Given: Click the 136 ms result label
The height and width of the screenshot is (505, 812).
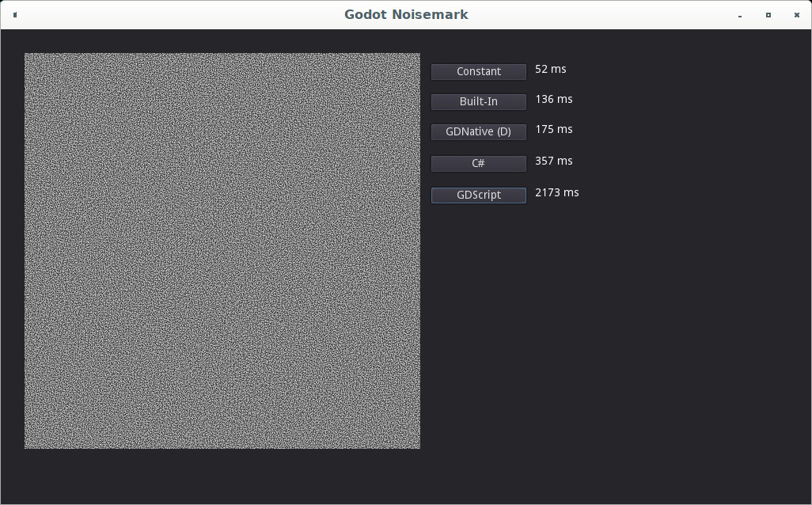Looking at the screenshot, I should [554, 99].
